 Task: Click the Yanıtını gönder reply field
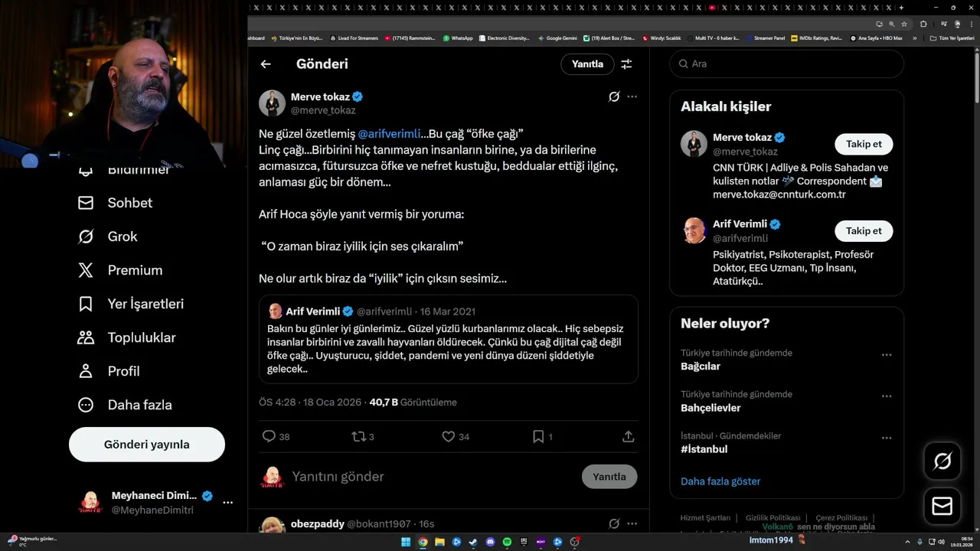click(x=433, y=477)
